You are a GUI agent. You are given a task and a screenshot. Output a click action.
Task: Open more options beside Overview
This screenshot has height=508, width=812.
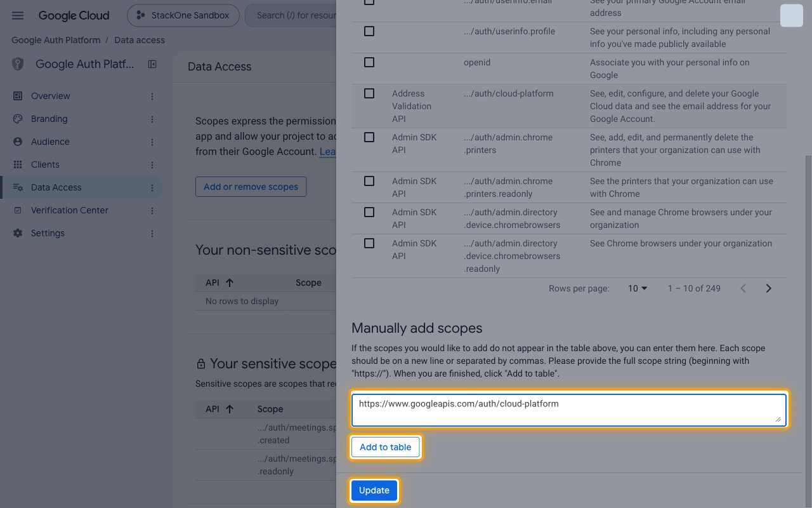click(152, 97)
